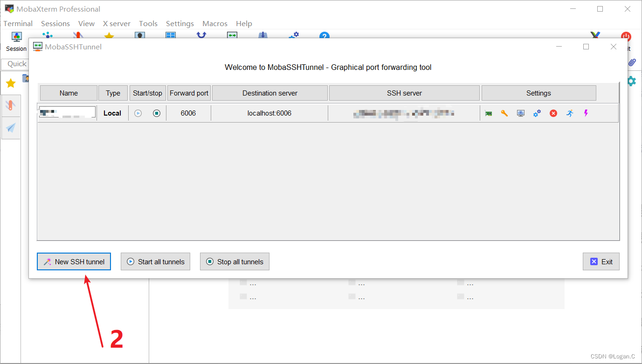Stop the tunnel with the stop icon
The width and height of the screenshot is (642, 364).
[157, 113]
